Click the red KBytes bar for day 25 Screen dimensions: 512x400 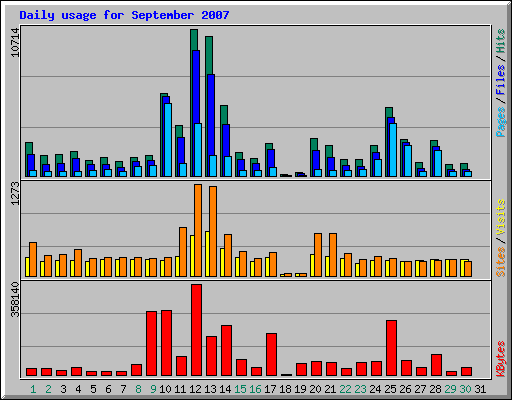(x=391, y=348)
